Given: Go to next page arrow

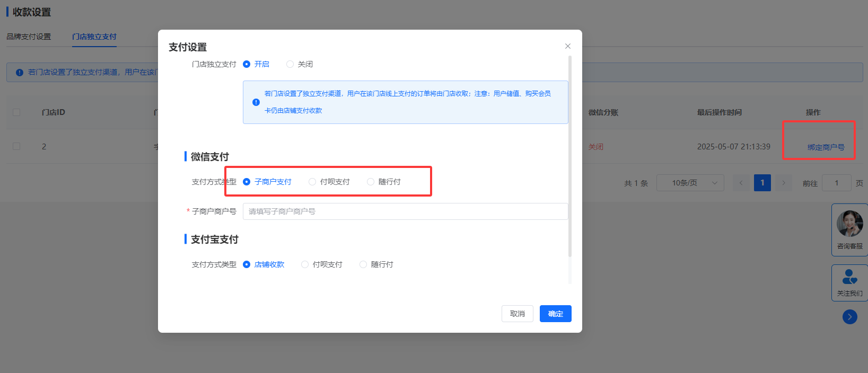Looking at the screenshot, I should (784, 183).
